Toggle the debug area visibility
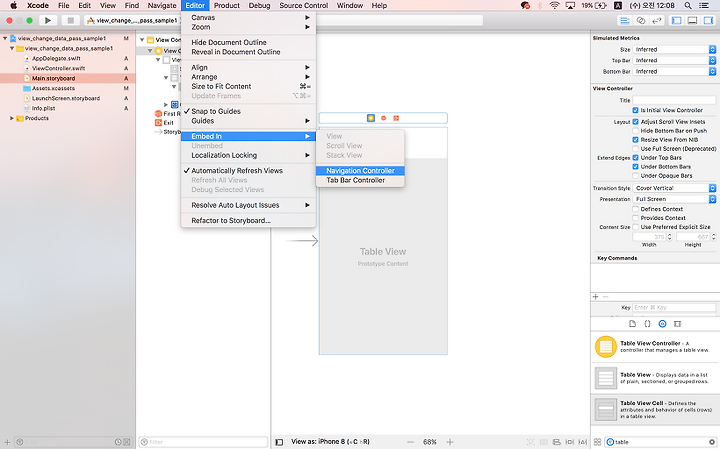This screenshot has height=449, width=720. tap(692, 20)
